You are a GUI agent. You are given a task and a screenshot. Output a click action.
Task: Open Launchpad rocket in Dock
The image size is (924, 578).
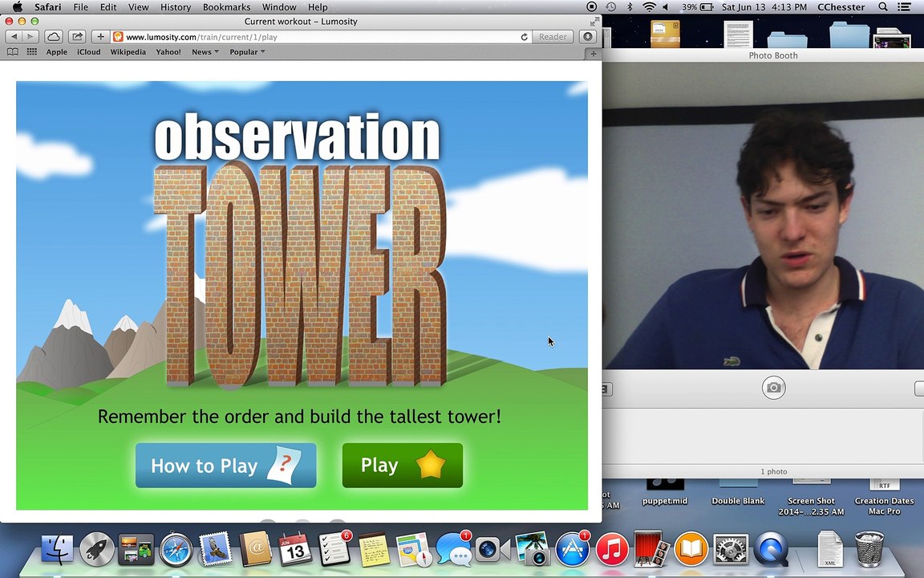96,549
